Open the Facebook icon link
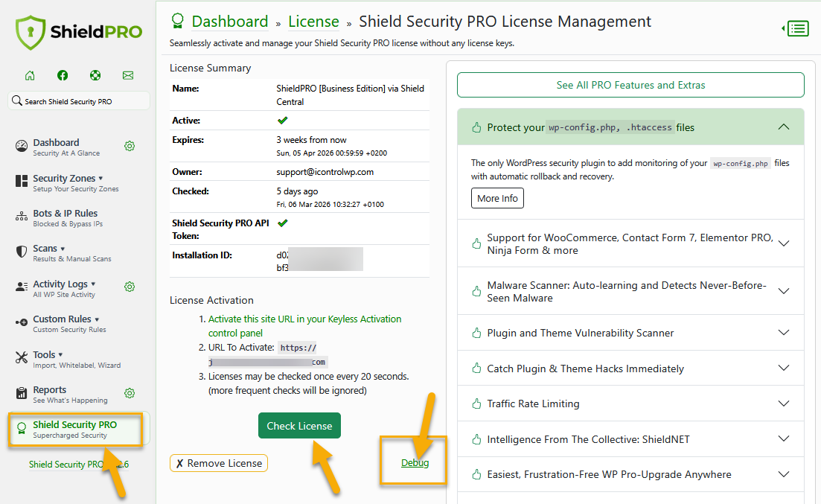821x504 pixels. pyautogui.click(x=63, y=75)
